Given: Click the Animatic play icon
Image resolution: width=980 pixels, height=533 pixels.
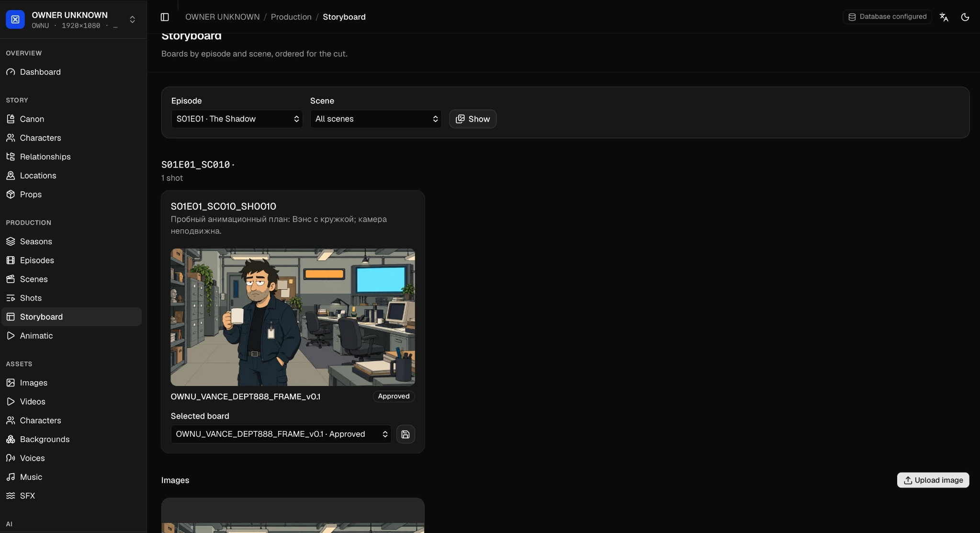Looking at the screenshot, I should click(x=11, y=336).
